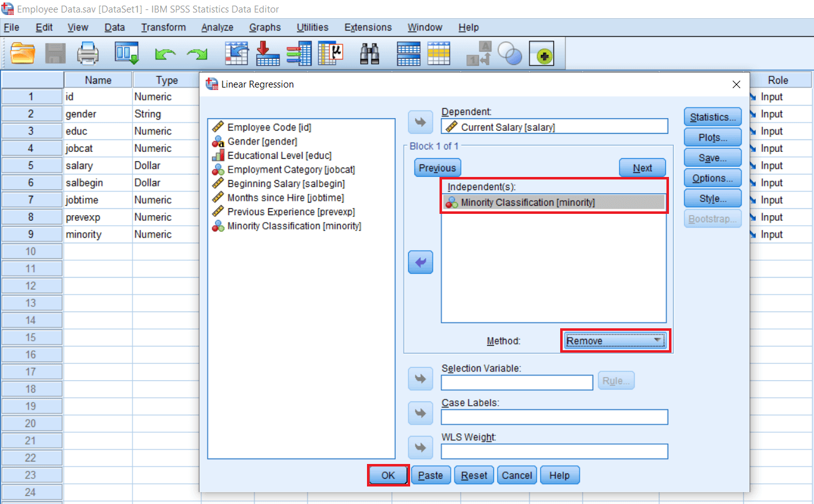
Task: Click row header 5 in Data Editor
Action: [x=31, y=166]
